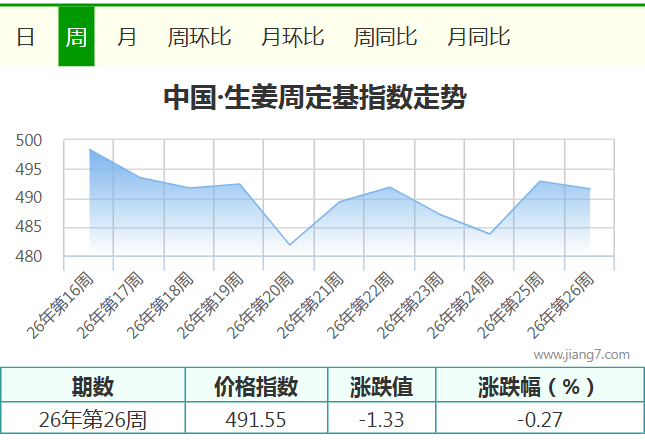This screenshot has width=645, height=440.
Task: Click the chart's peak point at week 16
Action: 90,150
